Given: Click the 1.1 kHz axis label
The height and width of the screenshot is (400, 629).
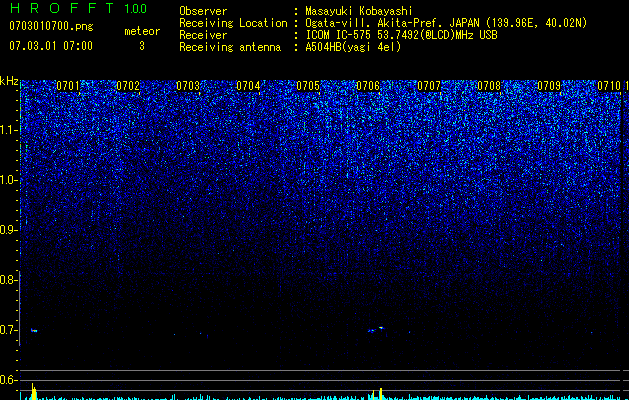Looking at the screenshot, I should click(x=8, y=130).
